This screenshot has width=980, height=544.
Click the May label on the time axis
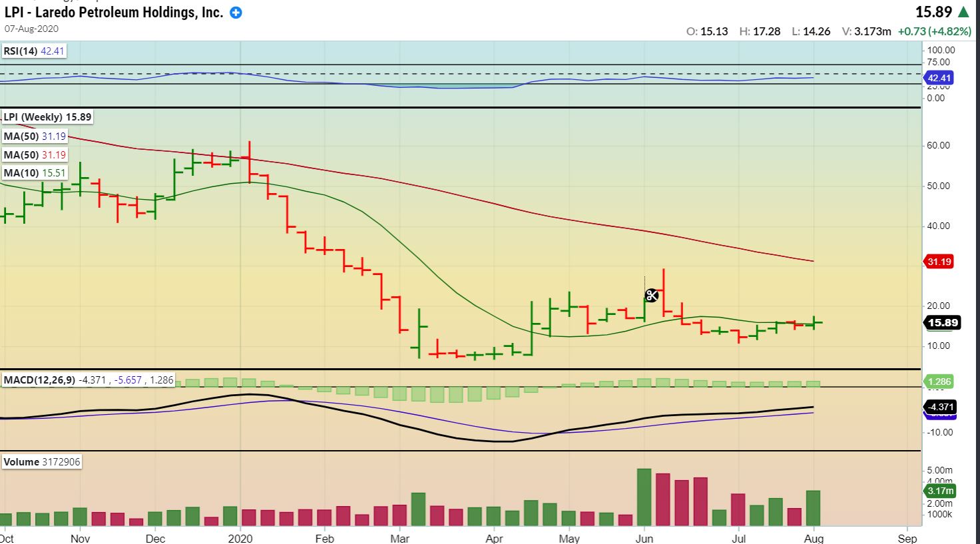[x=569, y=539]
